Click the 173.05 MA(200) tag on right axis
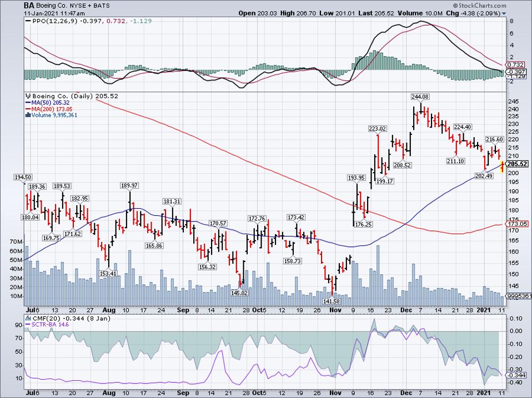 pyautogui.click(x=518, y=224)
